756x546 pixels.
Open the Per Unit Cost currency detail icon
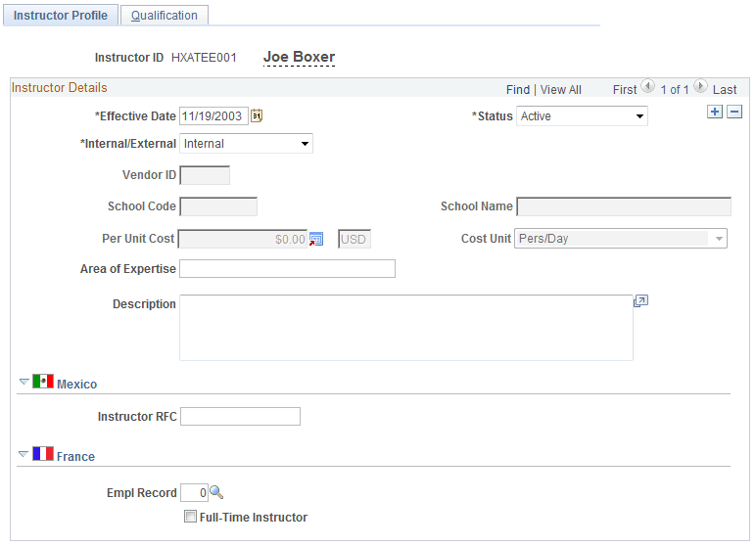coord(316,239)
